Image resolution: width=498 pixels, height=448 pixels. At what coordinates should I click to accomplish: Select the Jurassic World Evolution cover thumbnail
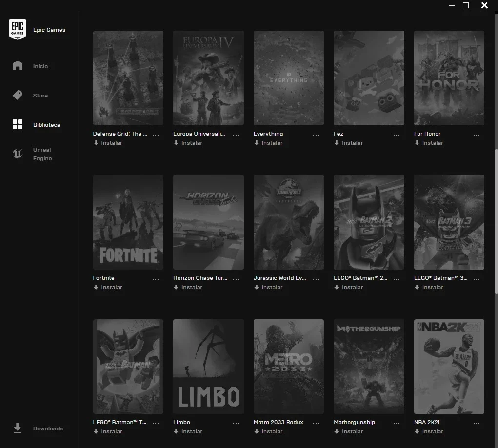289,222
